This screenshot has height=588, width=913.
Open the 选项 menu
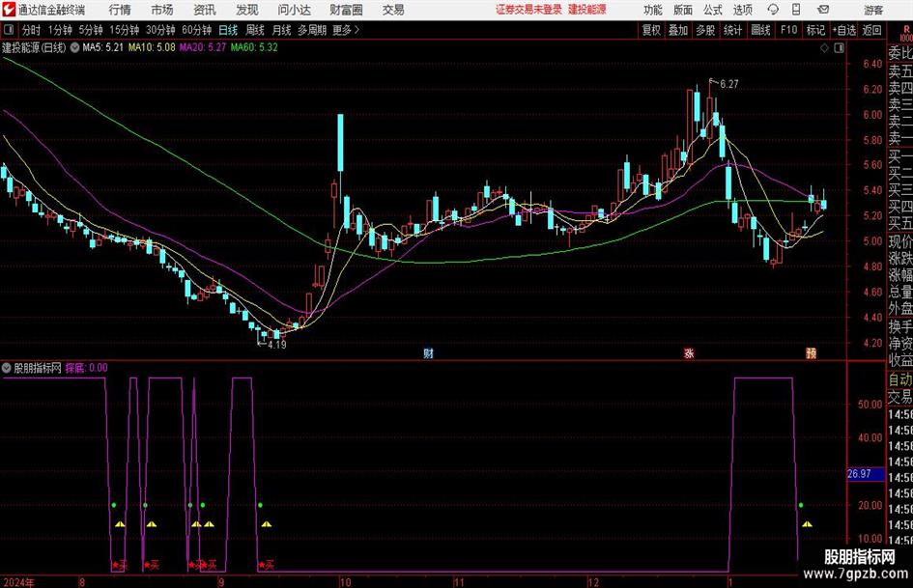742,10
